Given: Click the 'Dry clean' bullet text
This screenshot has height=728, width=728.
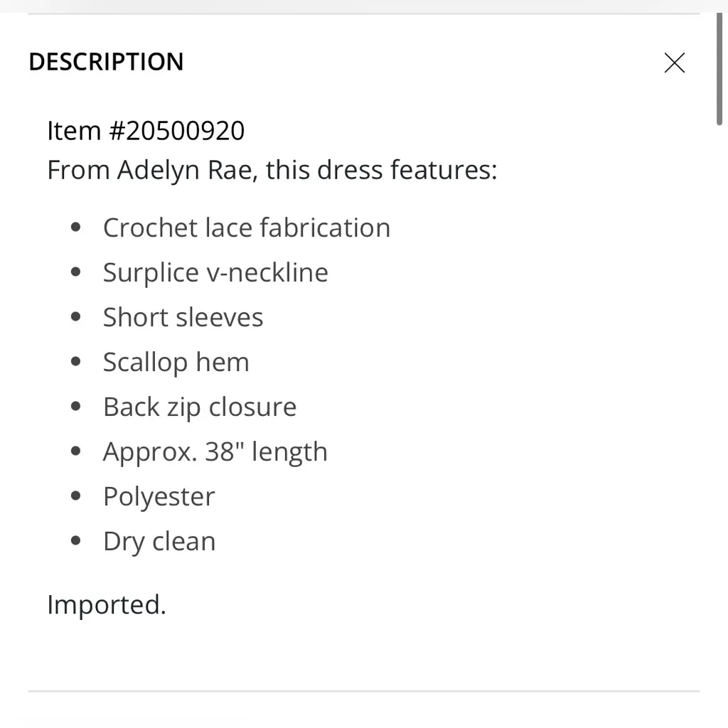Looking at the screenshot, I should [159, 542].
